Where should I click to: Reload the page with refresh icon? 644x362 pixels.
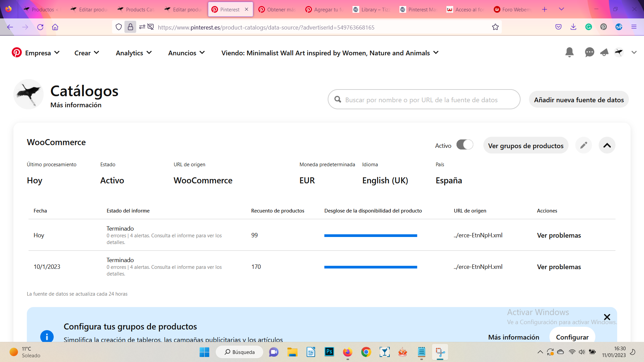(x=40, y=27)
